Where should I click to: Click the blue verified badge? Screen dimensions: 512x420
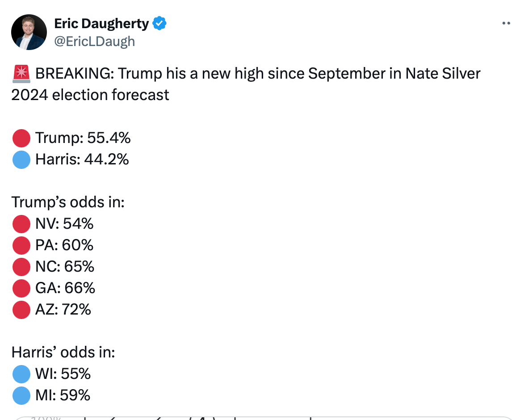(x=159, y=23)
